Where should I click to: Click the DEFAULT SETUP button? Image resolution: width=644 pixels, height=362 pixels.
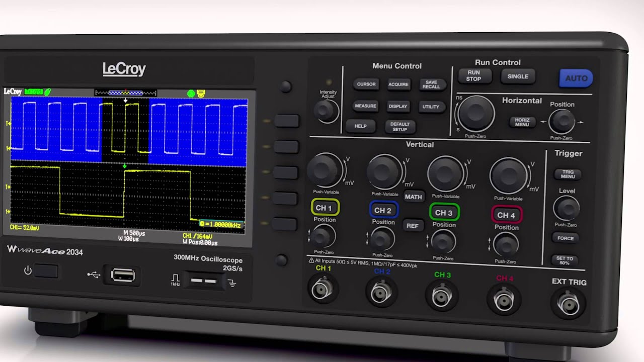coord(399,127)
